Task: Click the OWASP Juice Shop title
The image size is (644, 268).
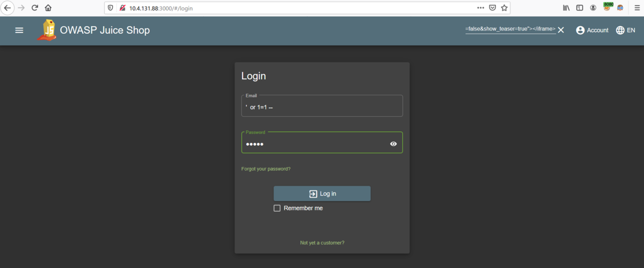Action: pos(105,31)
